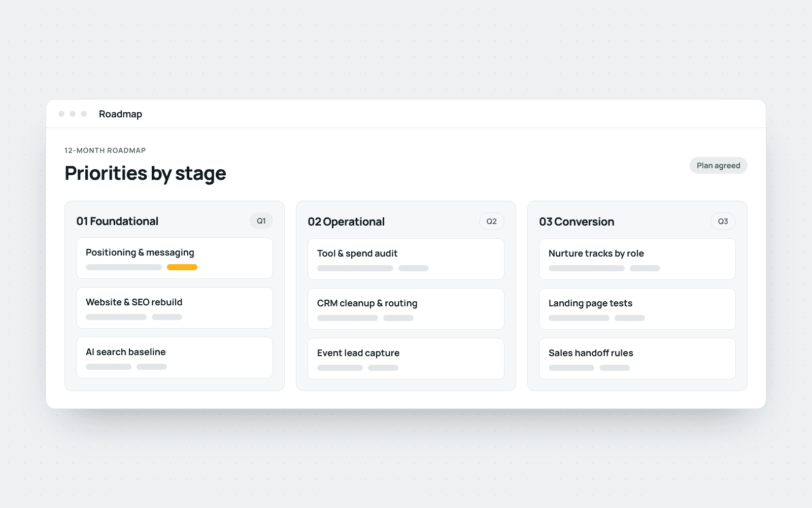
Task: Click the Q2 quarter badge
Action: [x=492, y=221]
